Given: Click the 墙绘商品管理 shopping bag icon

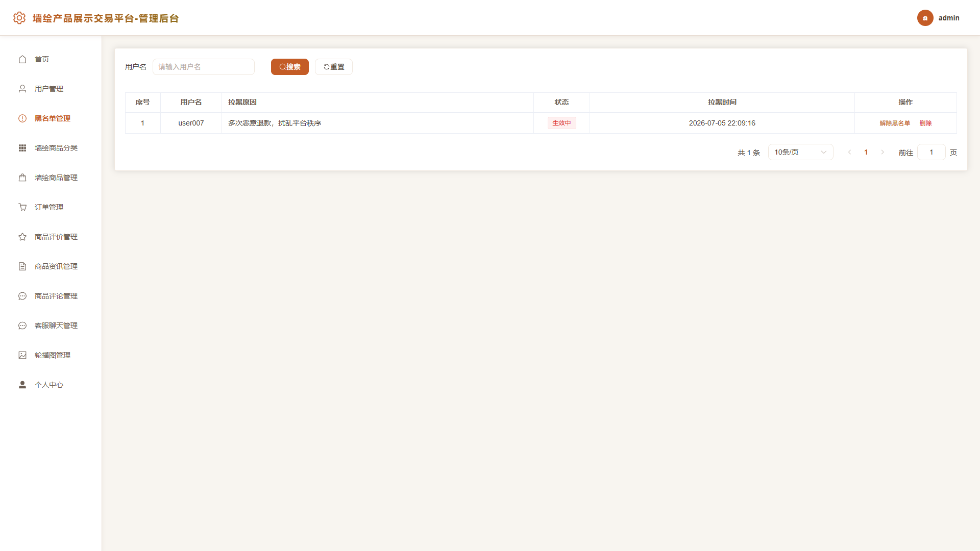Looking at the screenshot, I should coord(22,178).
